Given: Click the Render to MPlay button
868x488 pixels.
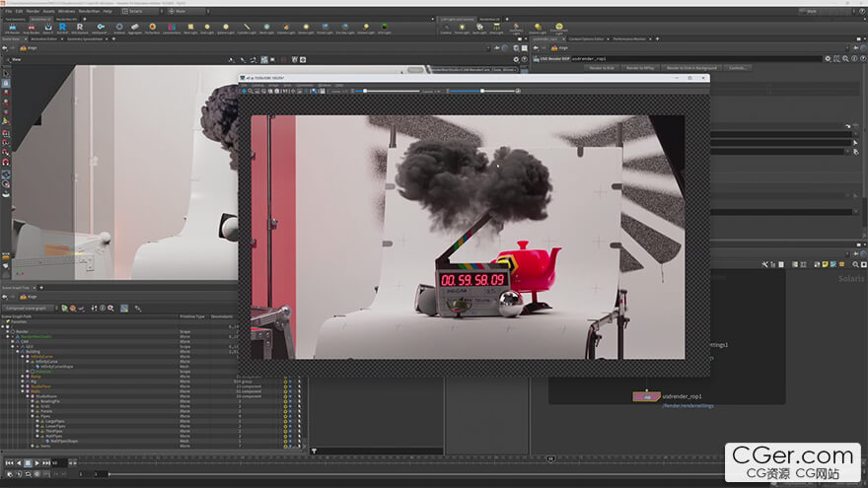Looking at the screenshot, I should 640,68.
